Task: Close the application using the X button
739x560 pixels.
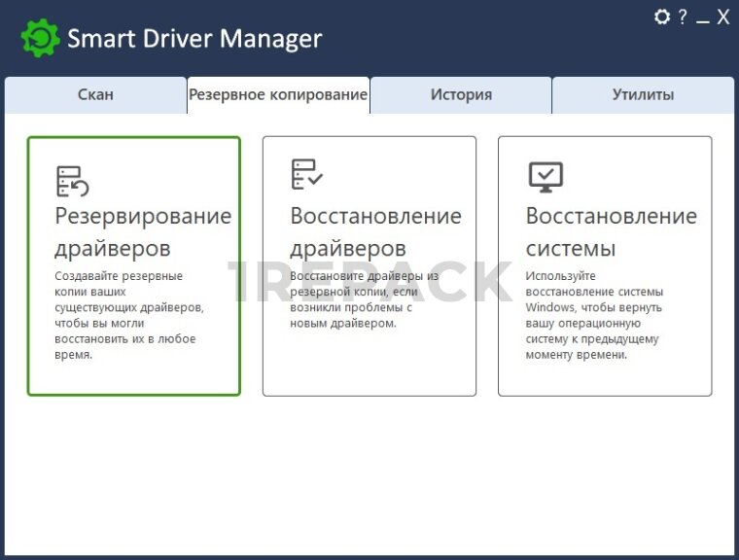Action: [x=722, y=17]
